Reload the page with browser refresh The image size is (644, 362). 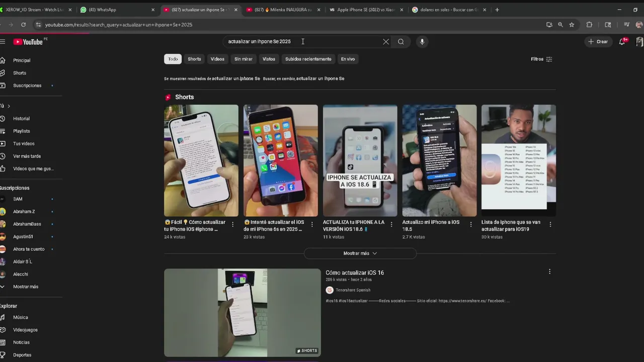coord(23,25)
